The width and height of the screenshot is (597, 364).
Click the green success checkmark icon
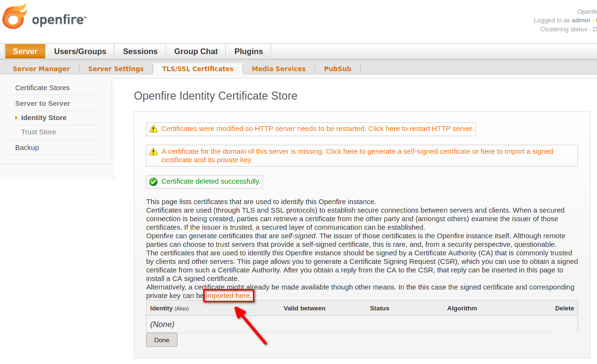click(153, 181)
